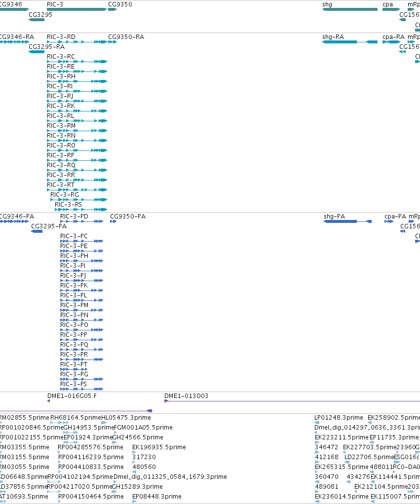This screenshot has width=420, height=504.
Task: Select the CG3295 gene feature
Action: (37, 20)
